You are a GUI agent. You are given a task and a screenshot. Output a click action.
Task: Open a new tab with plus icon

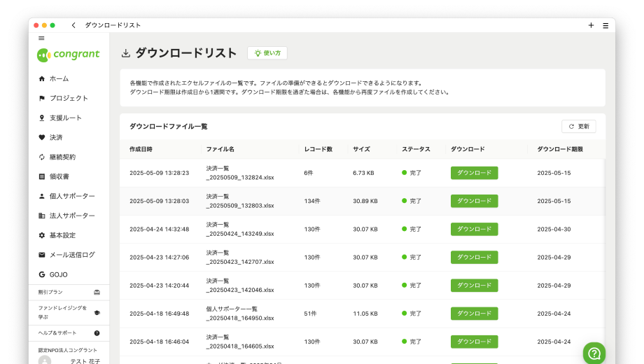pos(591,25)
